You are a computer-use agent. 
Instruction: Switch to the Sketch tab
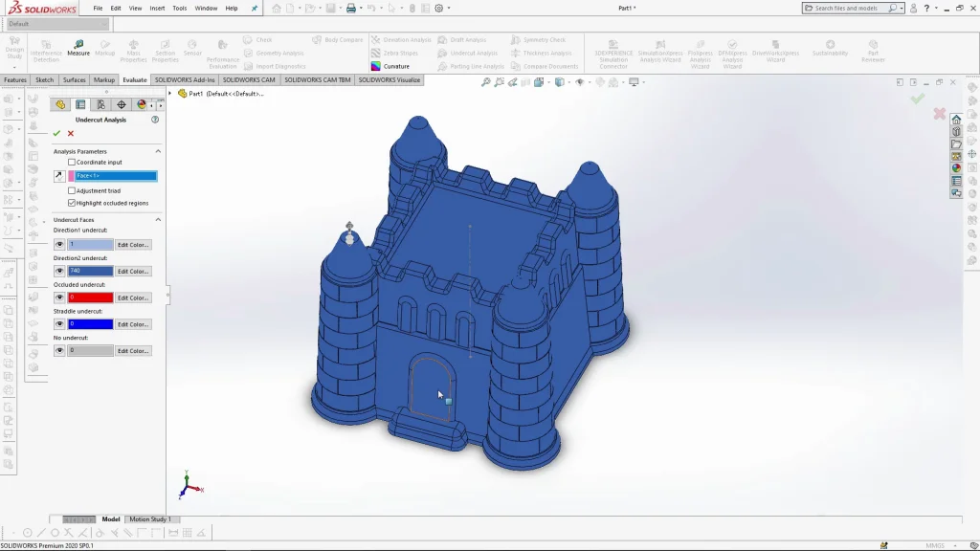pos(45,80)
